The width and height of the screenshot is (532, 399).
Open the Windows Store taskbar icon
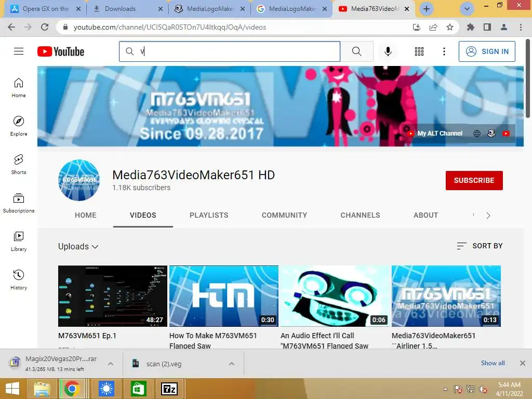click(x=138, y=389)
